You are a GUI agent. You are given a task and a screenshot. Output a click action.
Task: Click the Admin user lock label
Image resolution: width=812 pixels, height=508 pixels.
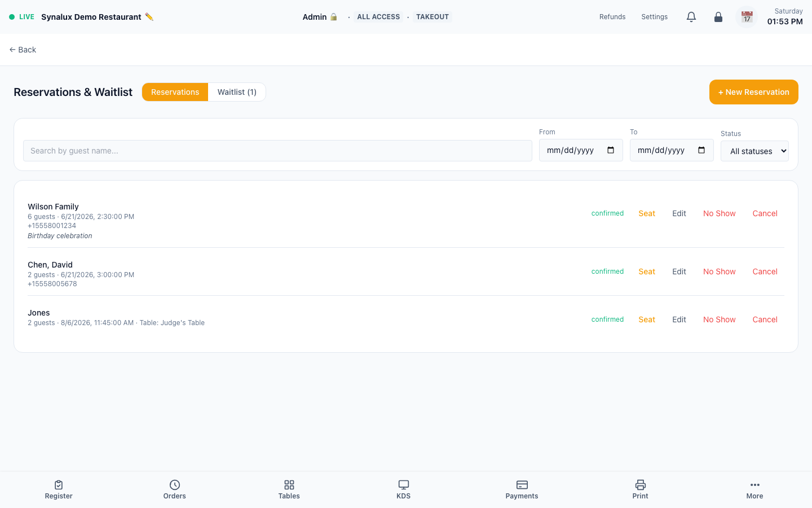pyautogui.click(x=320, y=17)
